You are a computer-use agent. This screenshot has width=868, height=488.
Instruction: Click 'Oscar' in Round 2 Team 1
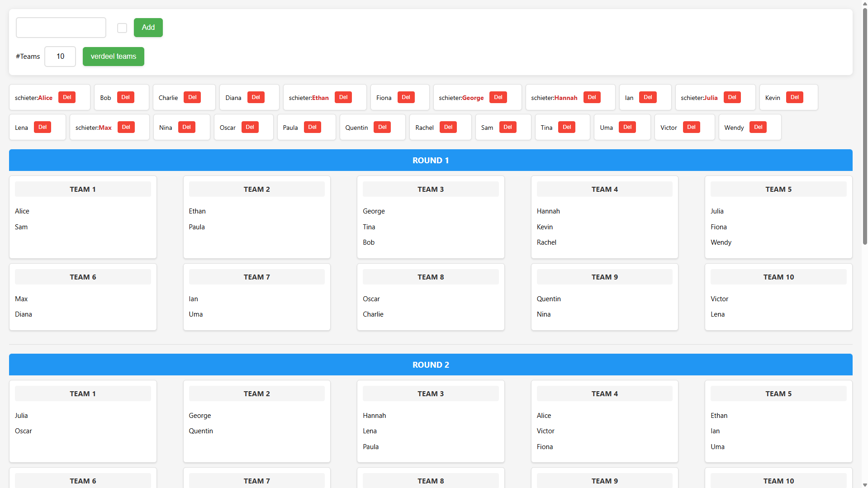click(24, 431)
